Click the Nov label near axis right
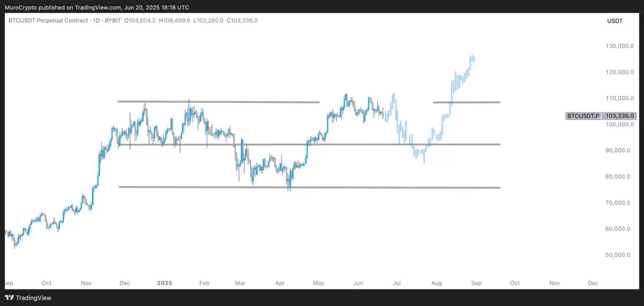The height and width of the screenshot is (306, 644). (554, 282)
